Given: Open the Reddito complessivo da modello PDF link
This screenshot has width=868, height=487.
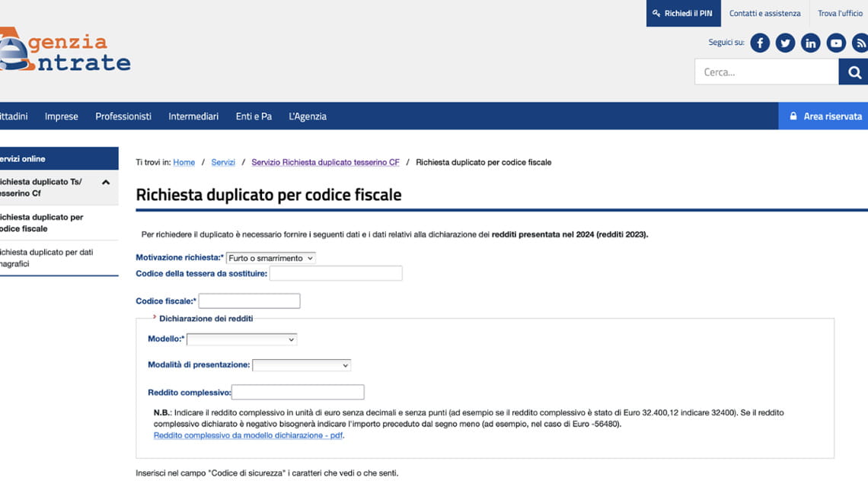Looking at the screenshot, I should (247, 434).
